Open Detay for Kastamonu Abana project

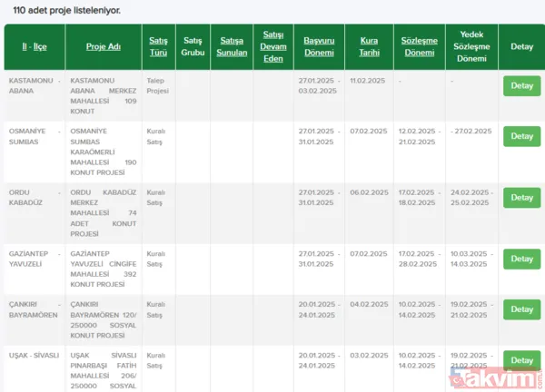[521, 86]
